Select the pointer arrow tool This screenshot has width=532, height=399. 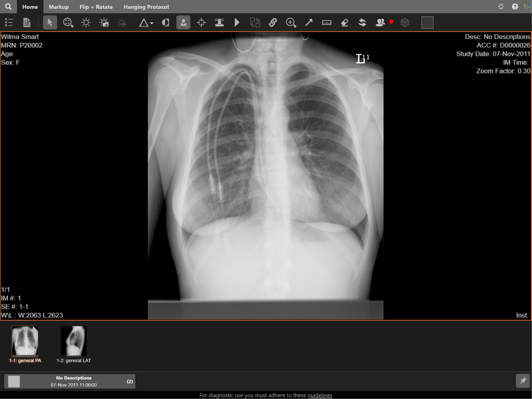click(x=50, y=22)
